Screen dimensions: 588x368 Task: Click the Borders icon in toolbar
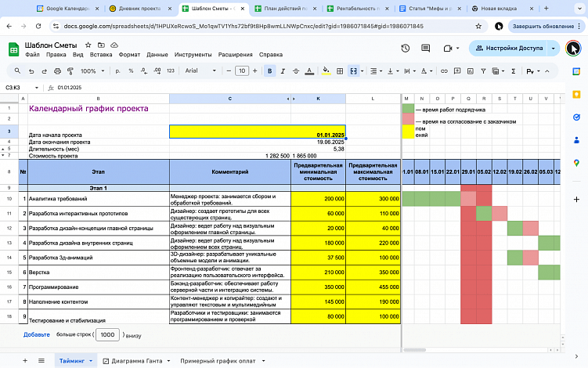tap(339, 71)
